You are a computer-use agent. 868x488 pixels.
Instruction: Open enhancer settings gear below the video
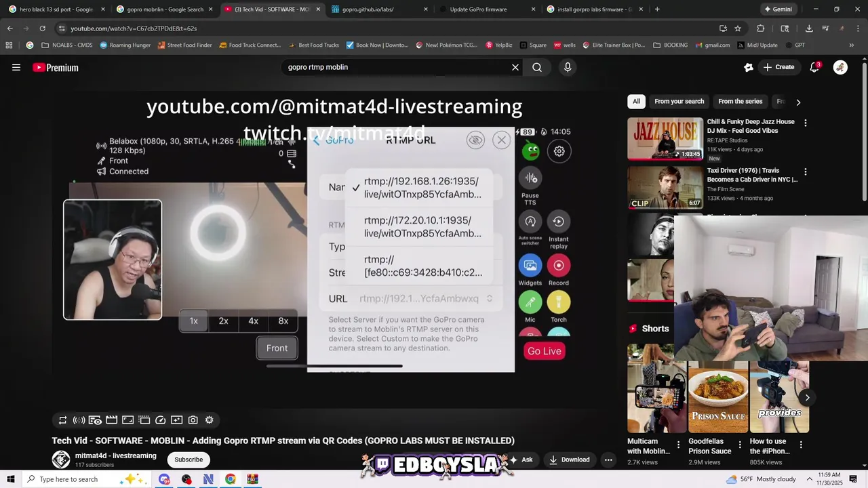209,420
